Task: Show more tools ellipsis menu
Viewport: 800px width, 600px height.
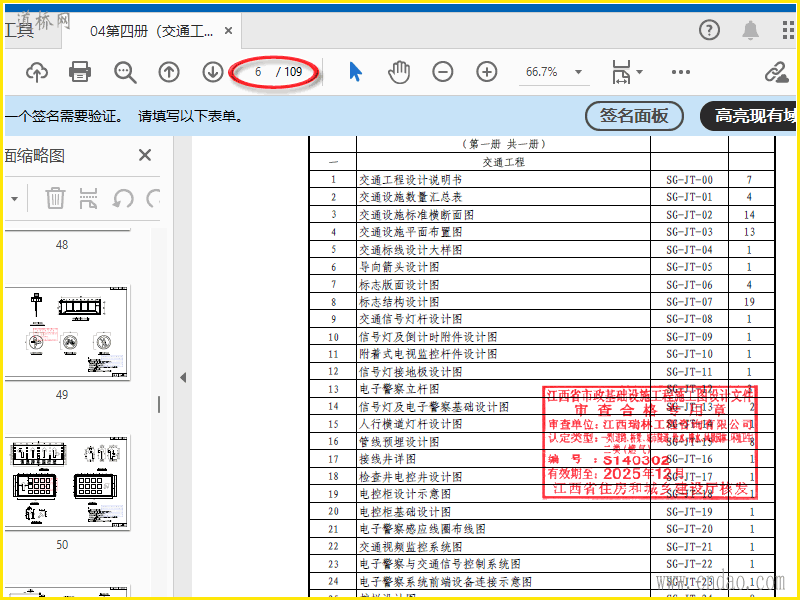Action: point(681,72)
